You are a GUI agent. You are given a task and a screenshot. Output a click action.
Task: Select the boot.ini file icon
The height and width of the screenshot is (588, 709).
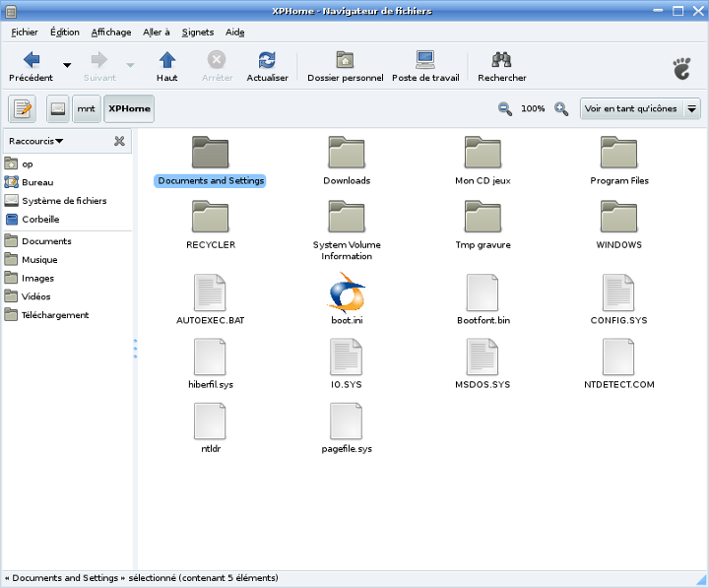click(x=347, y=293)
